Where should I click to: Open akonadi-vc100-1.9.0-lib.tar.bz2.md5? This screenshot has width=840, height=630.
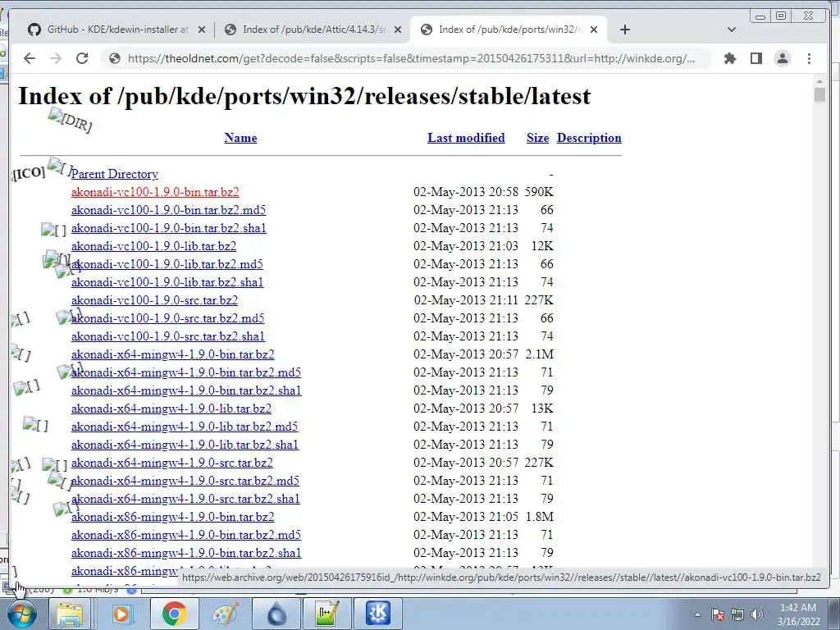click(167, 264)
